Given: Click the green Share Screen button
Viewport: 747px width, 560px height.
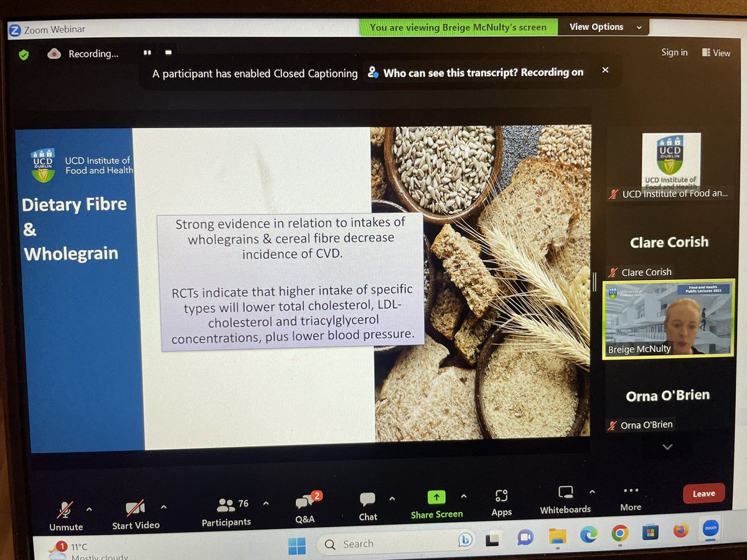Looking at the screenshot, I should click(436, 505).
